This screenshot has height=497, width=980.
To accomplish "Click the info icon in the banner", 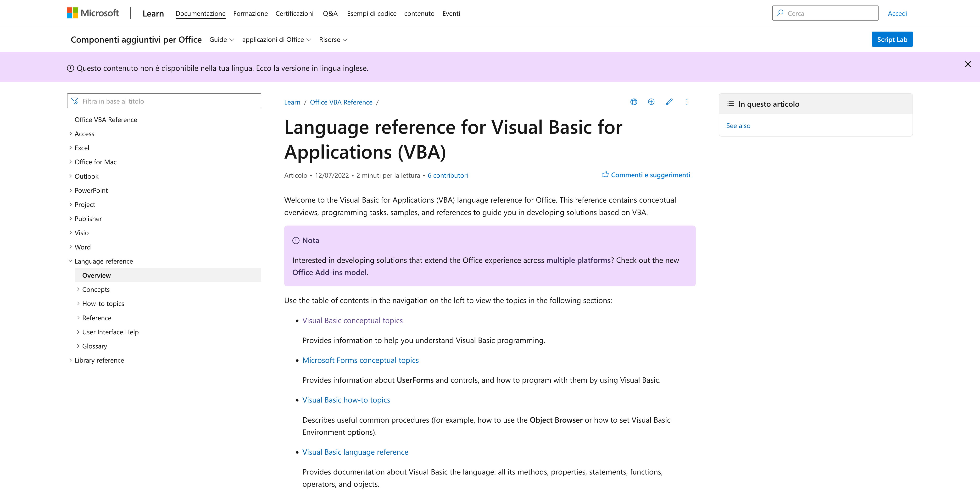I will pos(70,68).
